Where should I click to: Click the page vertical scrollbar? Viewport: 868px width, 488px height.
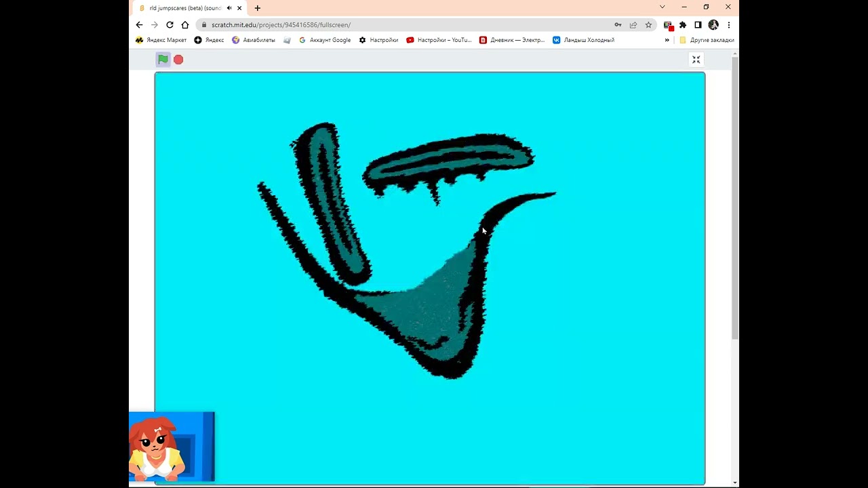(x=735, y=199)
